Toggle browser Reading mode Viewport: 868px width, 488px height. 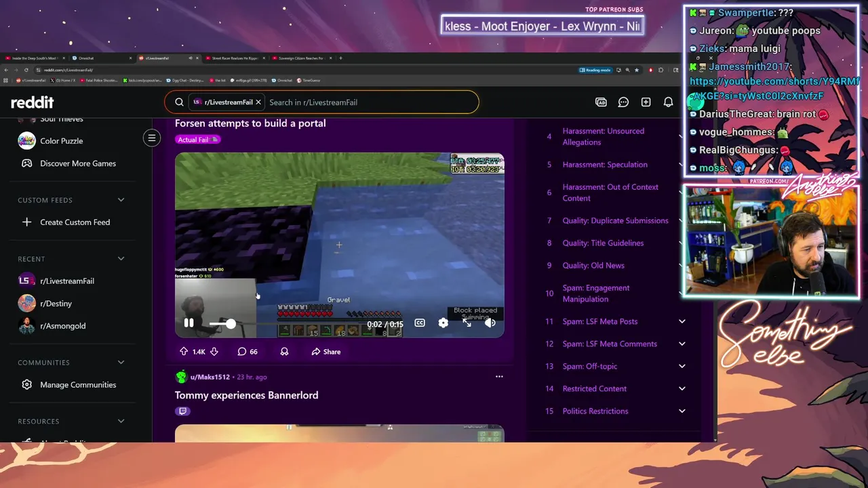[x=595, y=70]
